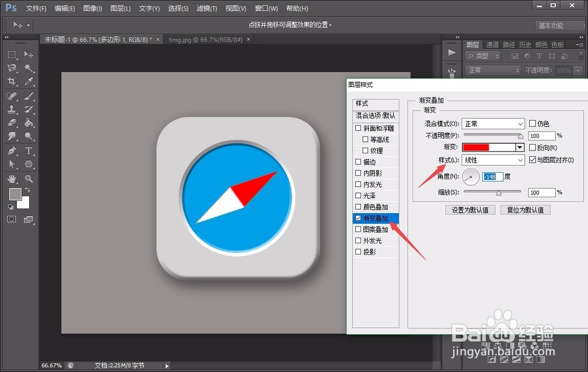588x372 pixels.
Task: Select 混合选项:默认 in styles list
Action: [376, 116]
